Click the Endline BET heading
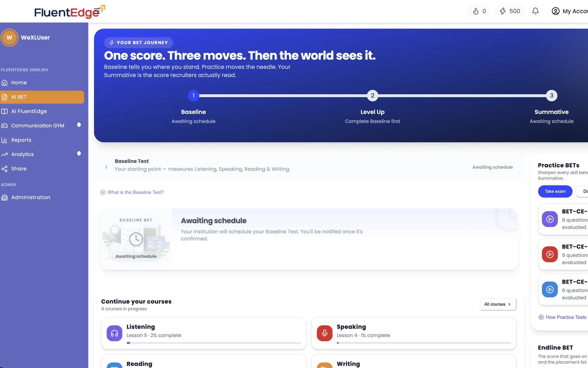Screen dimensions: 588x368 pos(555,348)
